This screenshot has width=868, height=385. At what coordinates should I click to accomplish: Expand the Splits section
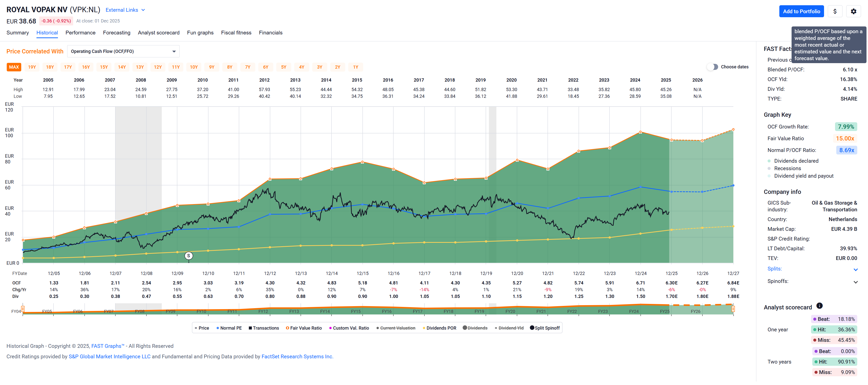pos(855,269)
